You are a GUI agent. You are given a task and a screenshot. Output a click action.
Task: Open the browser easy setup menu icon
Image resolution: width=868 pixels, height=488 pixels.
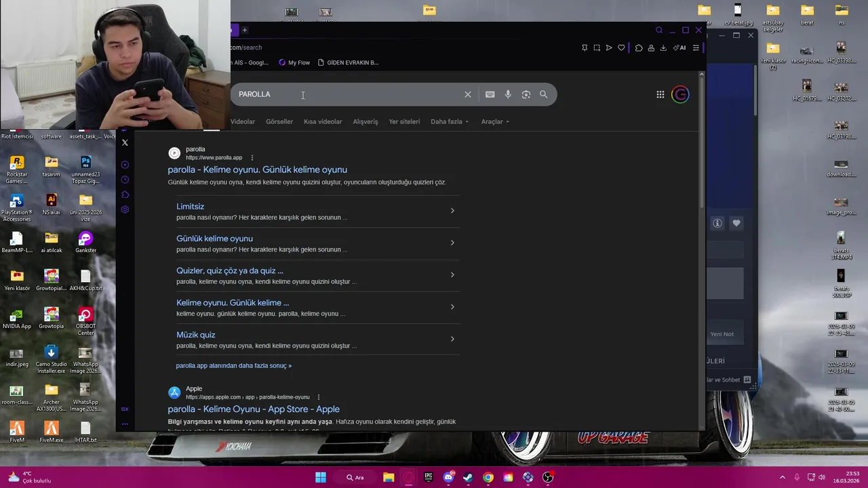pos(696,47)
